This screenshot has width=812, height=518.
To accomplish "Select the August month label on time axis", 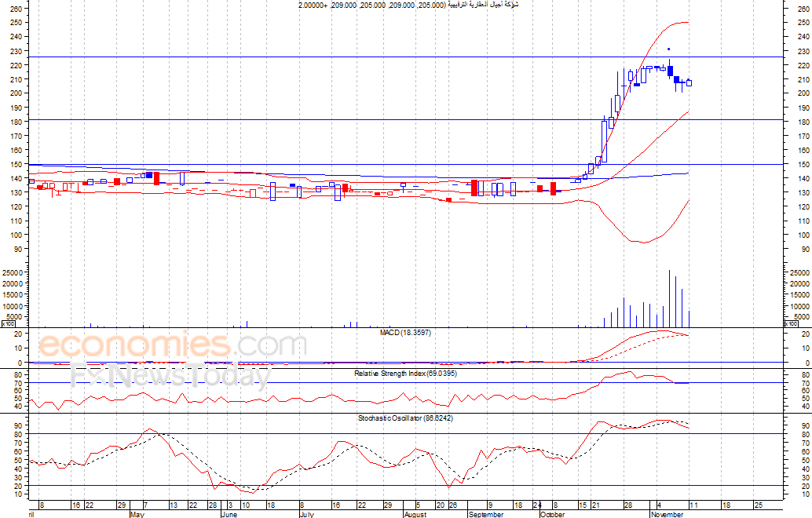I will point(415,514).
